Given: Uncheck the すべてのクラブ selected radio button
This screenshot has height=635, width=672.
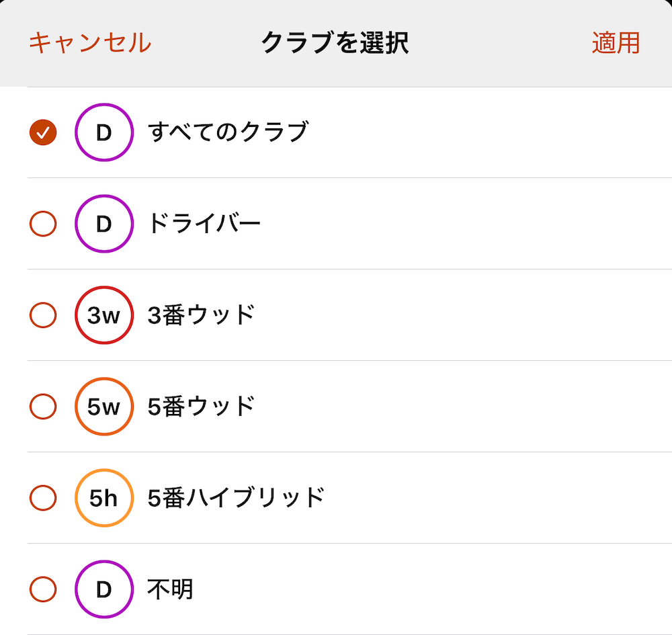Looking at the screenshot, I should click(43, 132).
